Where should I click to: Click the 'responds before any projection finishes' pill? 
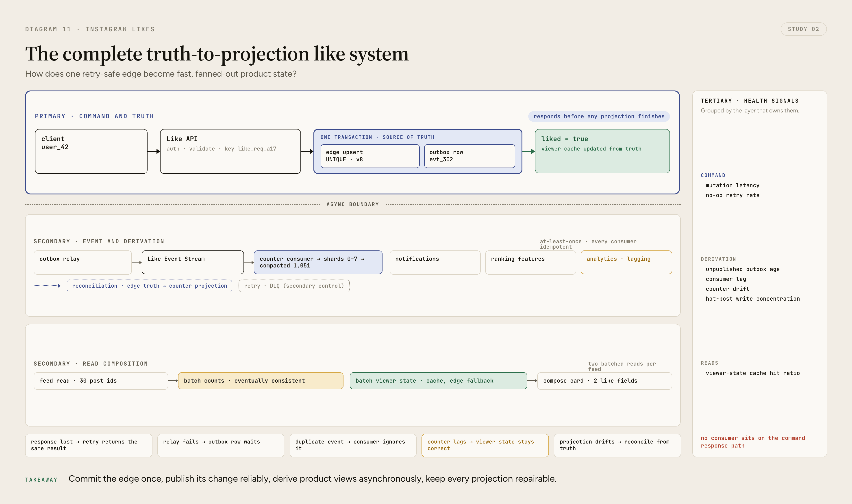(599, 116)
